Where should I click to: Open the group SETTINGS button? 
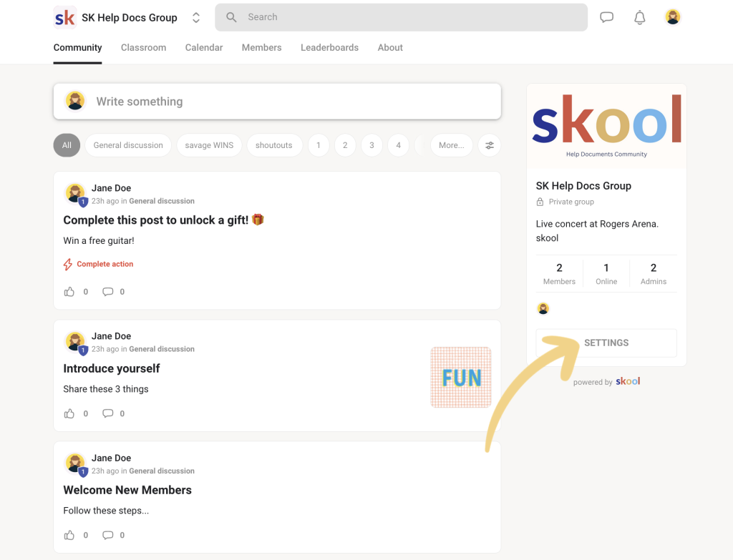pyautogui.click(x=606, y=343)
